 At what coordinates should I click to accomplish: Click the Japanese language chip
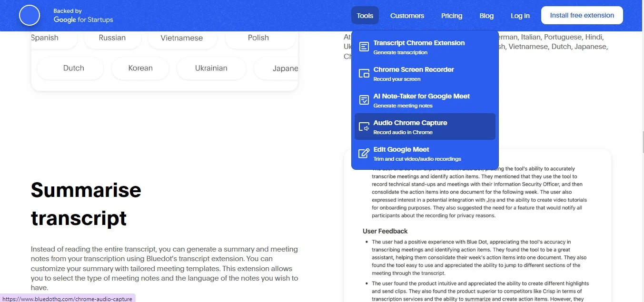coord(277,68)
